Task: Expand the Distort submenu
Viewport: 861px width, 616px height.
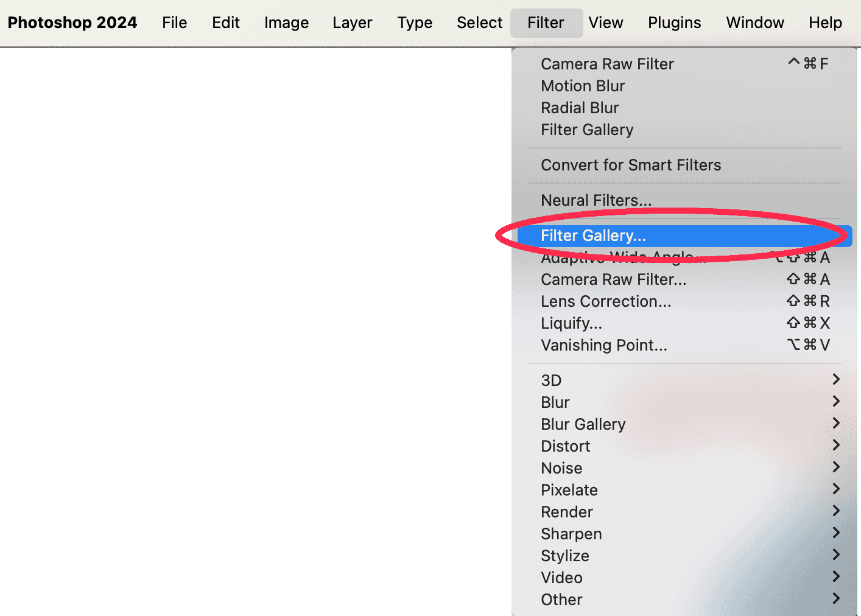Action: [x=566, y=446]
